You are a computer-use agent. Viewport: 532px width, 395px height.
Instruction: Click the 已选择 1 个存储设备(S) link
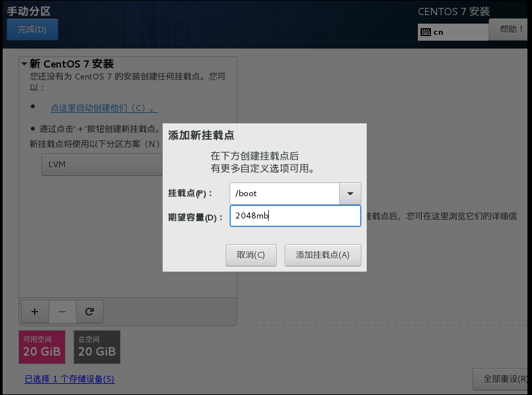[x=69, y=379]
